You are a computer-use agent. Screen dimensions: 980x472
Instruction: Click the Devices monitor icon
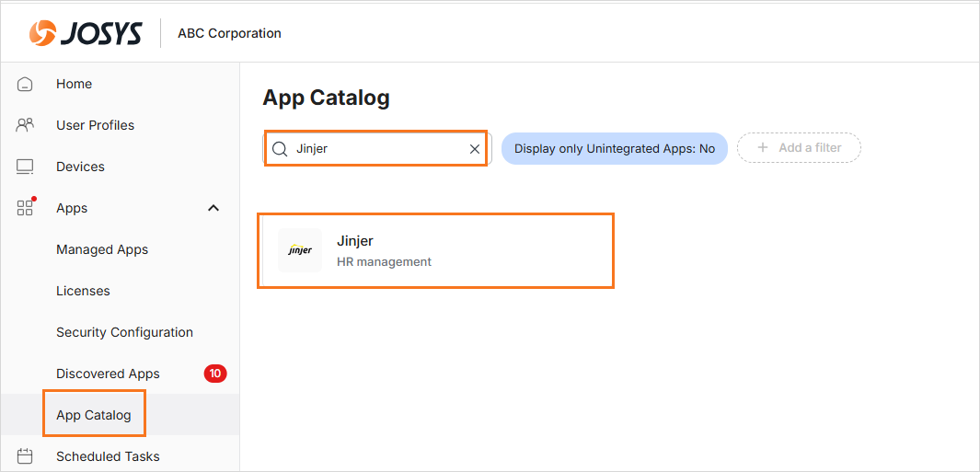pos(25,167)
